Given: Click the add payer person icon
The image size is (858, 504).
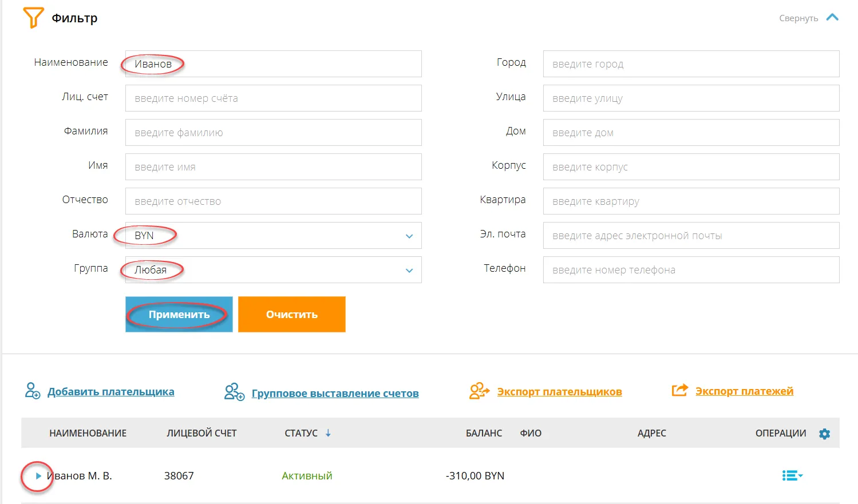Looking at the screenshot, I should pos(33,391).
